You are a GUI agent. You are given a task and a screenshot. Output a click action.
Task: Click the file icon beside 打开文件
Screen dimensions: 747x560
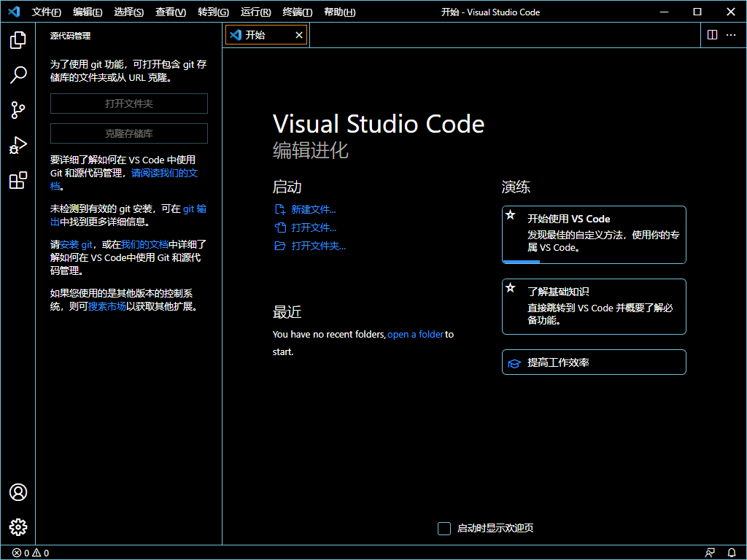click(x=279, y=227)
